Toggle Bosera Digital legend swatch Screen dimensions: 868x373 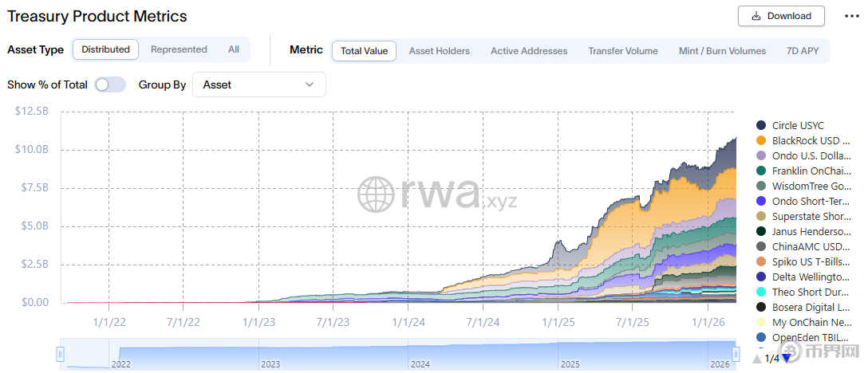click(x=761, y=307)
